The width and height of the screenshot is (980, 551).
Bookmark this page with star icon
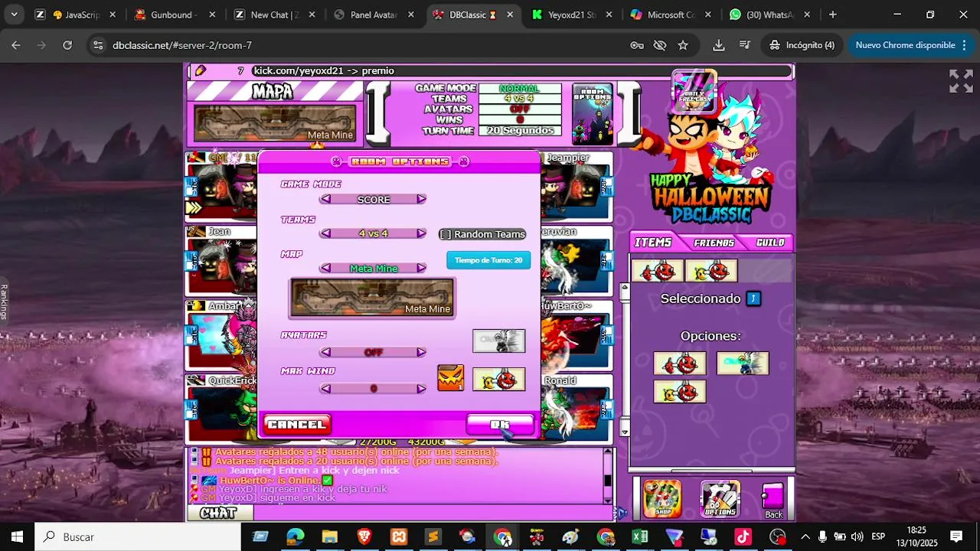pyautogui.click(x=683, y=45)
